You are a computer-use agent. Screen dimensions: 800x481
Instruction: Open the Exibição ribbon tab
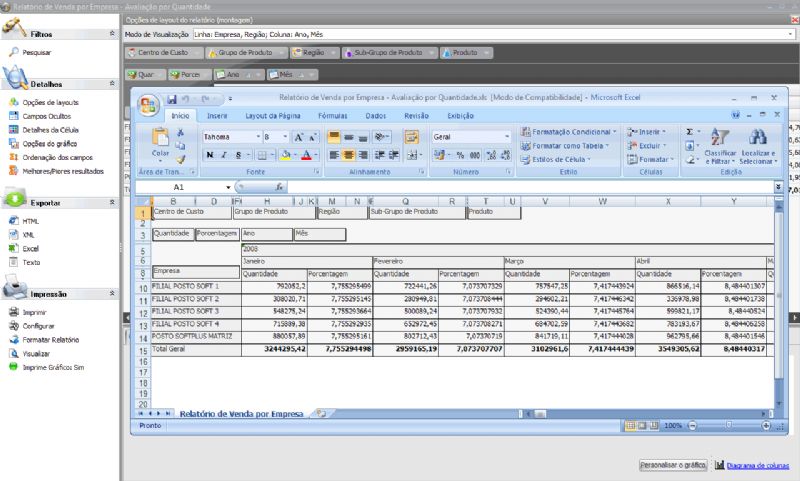(461, 116)
